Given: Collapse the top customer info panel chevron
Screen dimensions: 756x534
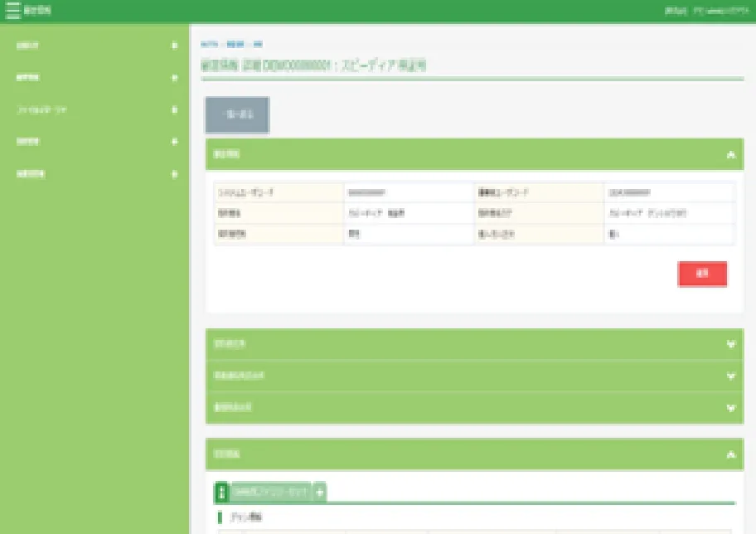Looking at the screenshot, I should pyautogui.click(x=729, y=154).
